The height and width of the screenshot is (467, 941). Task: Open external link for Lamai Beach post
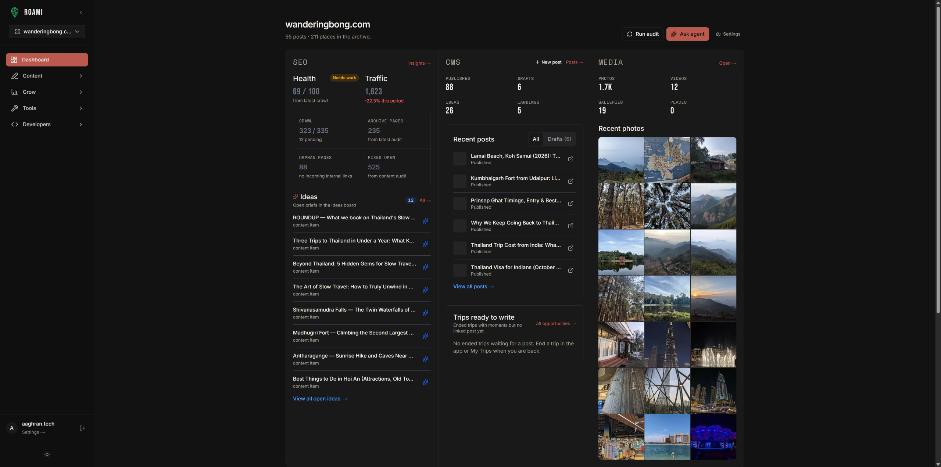click(570, 159)
